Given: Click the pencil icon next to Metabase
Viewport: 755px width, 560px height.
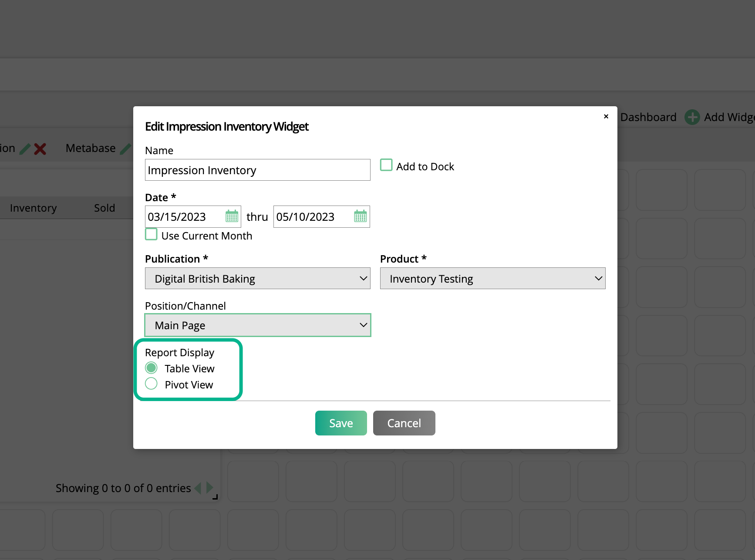Looking at the screenshot, I should (x=125, y=149).
